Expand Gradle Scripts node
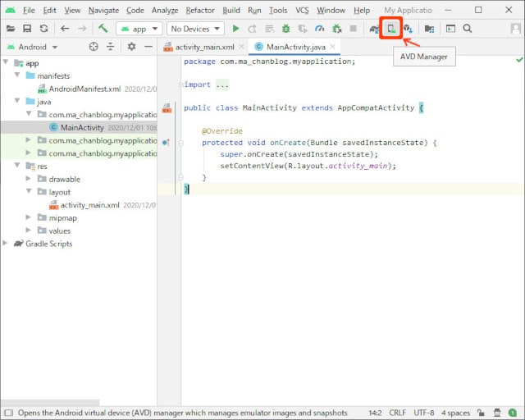Viewport: 525px width, 420px height. [5, 243]
